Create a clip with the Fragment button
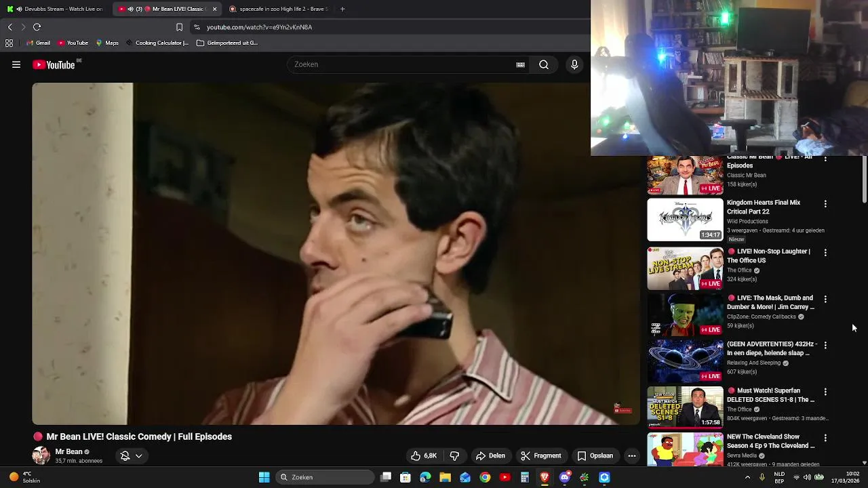This screenshot has height=488, width=868. (x=541, y=455)
